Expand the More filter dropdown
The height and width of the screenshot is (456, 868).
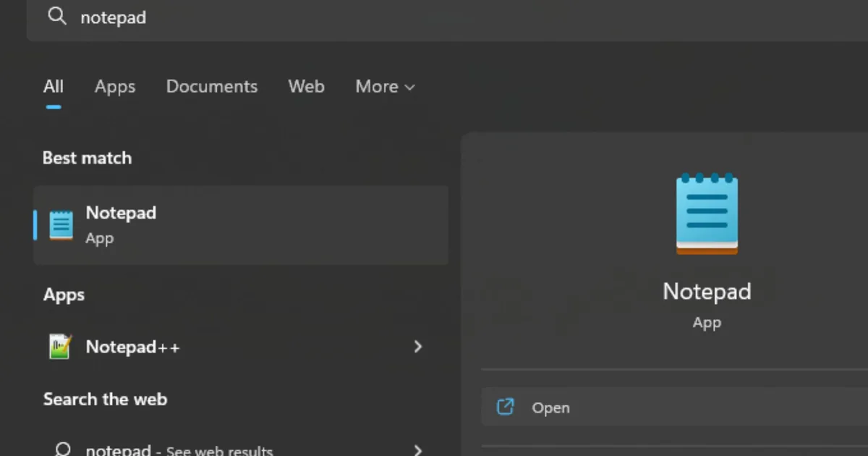pyautogui.click(x=385, y=86)
